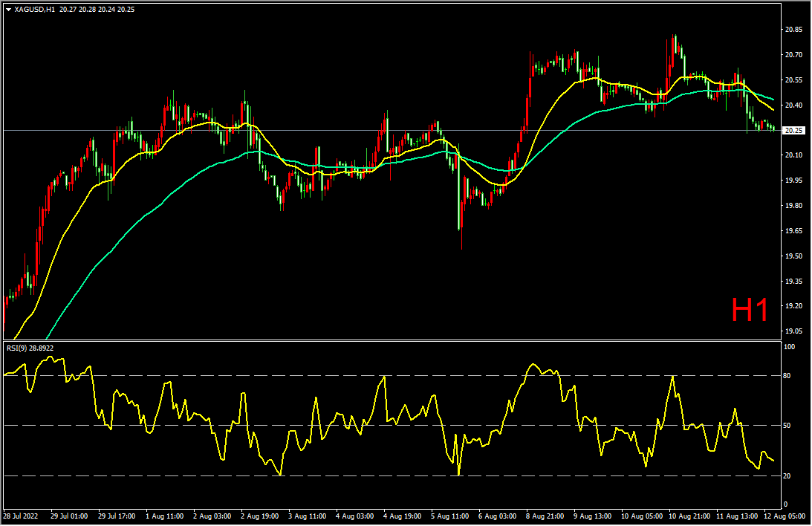Click the 0 label on RSI scale

(x=785, y=504)
